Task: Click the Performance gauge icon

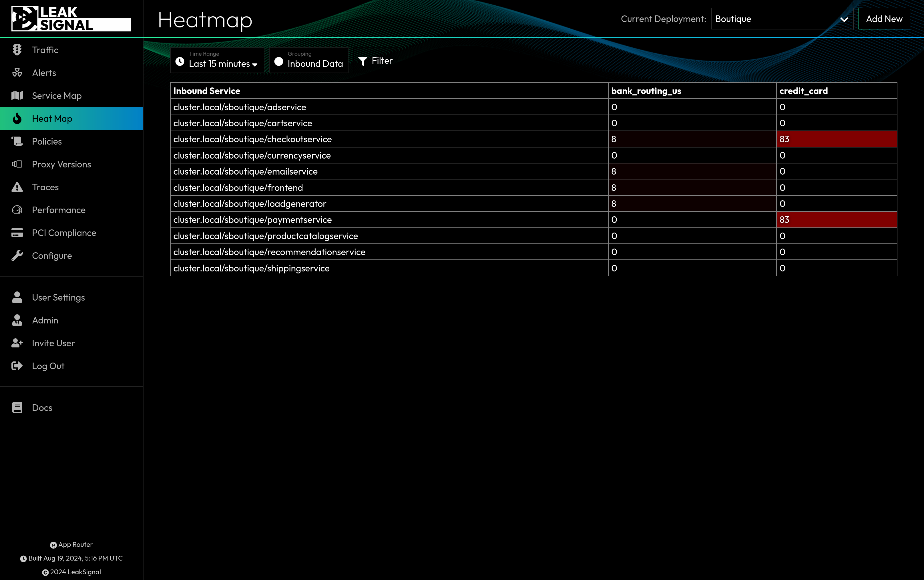Action: (17, 210)
